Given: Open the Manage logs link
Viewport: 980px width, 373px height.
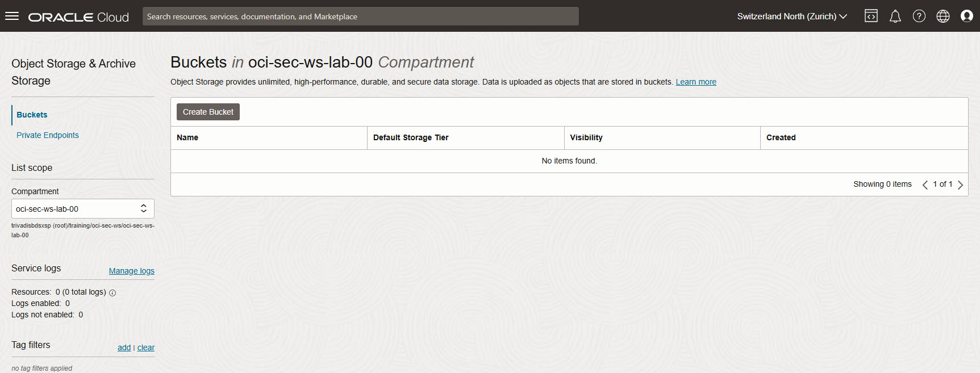Looking at the screenshot, I should click(x=132, y=271).
